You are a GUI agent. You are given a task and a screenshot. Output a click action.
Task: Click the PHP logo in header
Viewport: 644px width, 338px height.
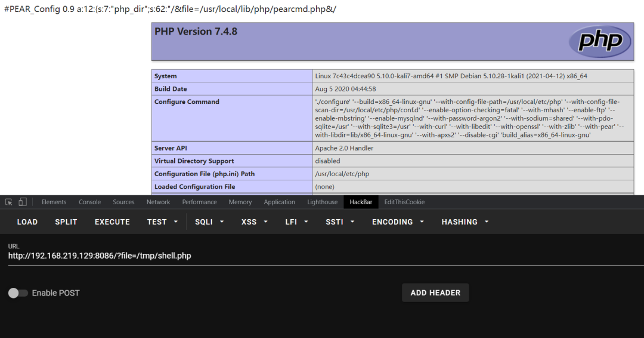(600, 41)
